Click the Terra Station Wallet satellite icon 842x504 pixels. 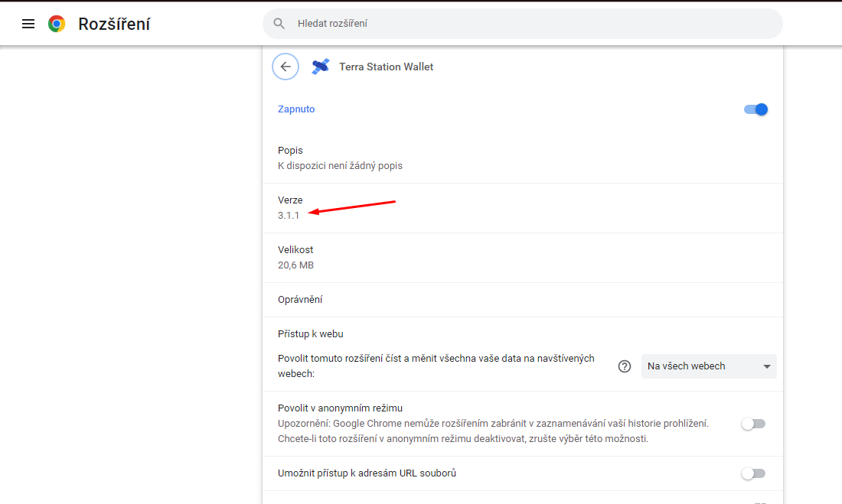click(x=321, y=67)
